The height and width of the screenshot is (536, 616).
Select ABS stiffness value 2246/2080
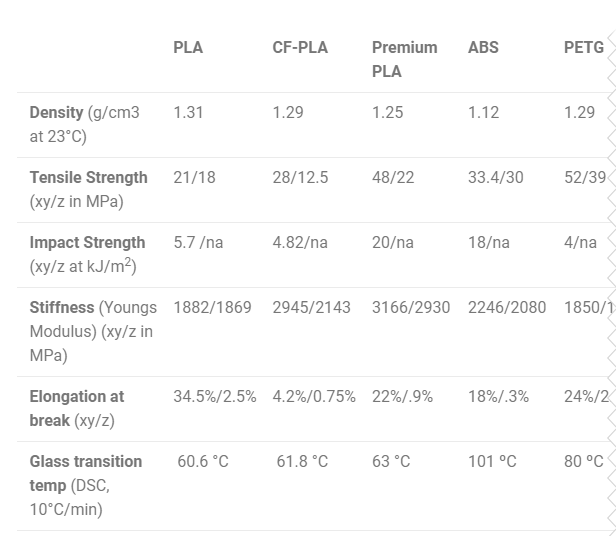click(507, 307)
